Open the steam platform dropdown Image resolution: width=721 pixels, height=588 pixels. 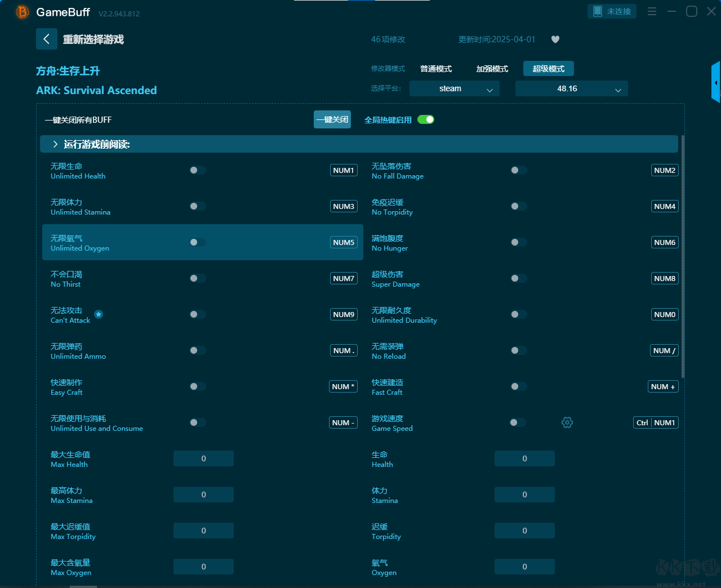pos(454,88)
